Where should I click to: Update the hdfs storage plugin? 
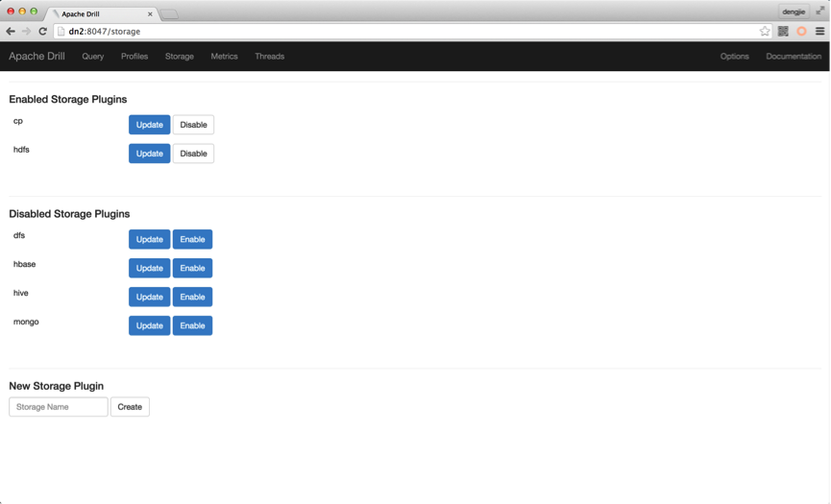click(150, 154)
